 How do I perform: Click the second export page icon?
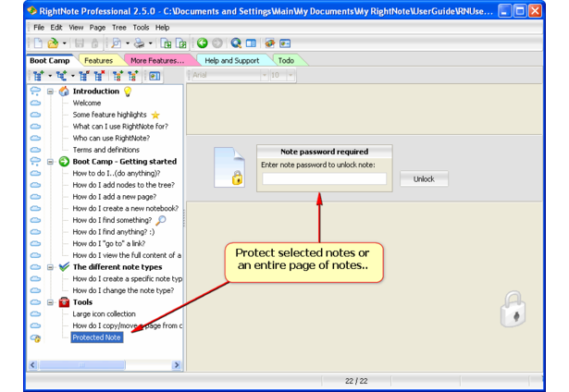pyautogui.click(x=180, y=43)
